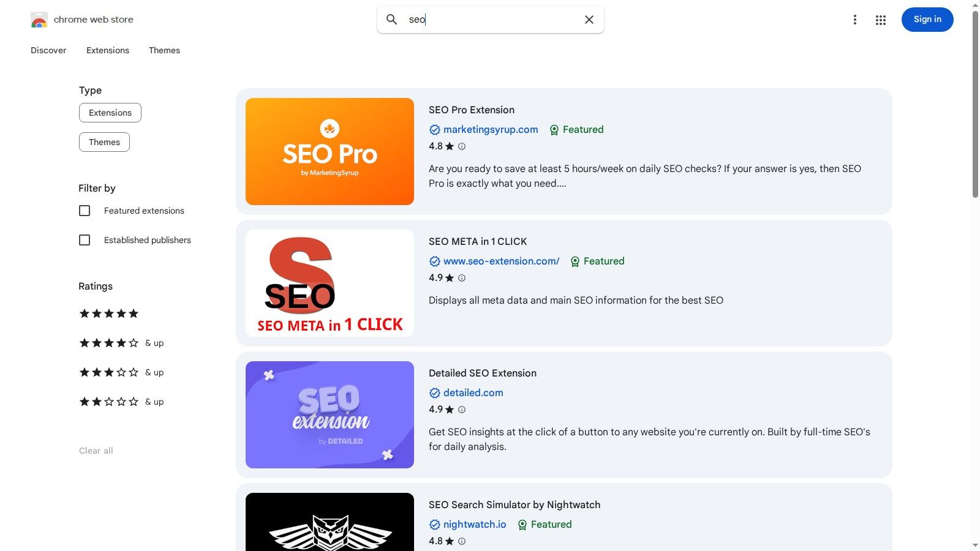Click the info icon next to SEO Pro's rating
Viewport: 980px width, 551px height.
(x=461, y=146)
